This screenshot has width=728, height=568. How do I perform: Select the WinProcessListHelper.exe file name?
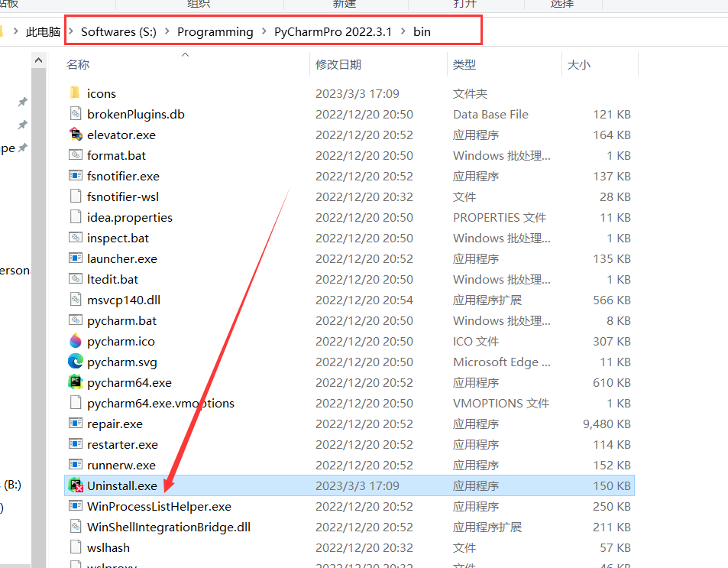pos(159,507)
